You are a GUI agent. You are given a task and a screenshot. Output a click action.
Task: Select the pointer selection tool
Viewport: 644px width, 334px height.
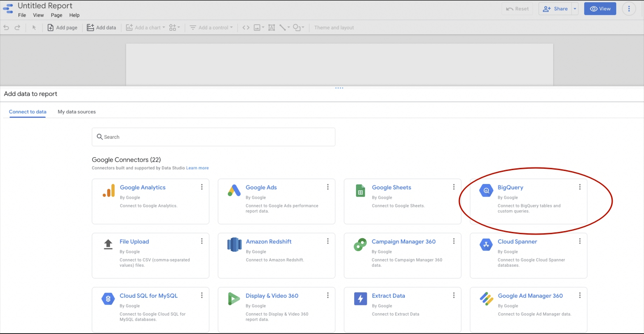[34, 28]
